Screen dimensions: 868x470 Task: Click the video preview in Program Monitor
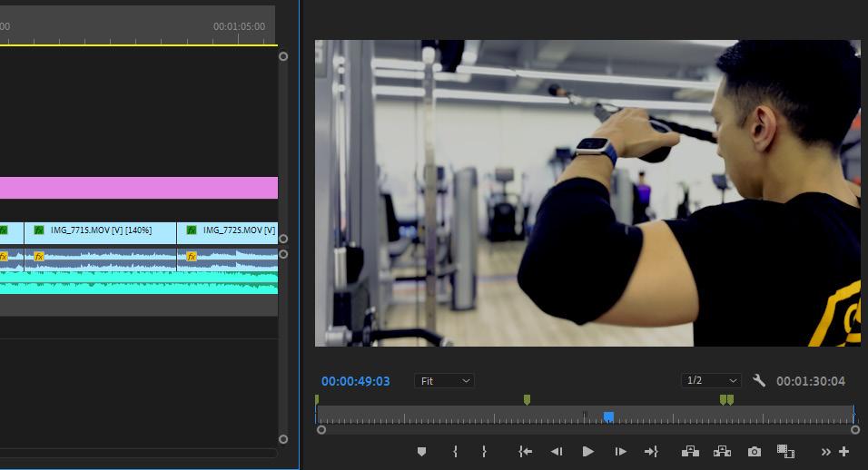click(587, 193)
